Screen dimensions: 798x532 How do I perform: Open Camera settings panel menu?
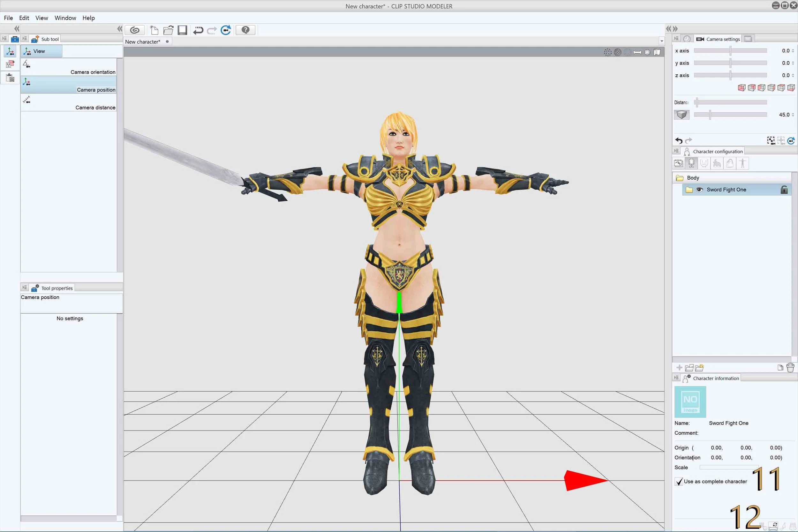(x=676, y=39)
